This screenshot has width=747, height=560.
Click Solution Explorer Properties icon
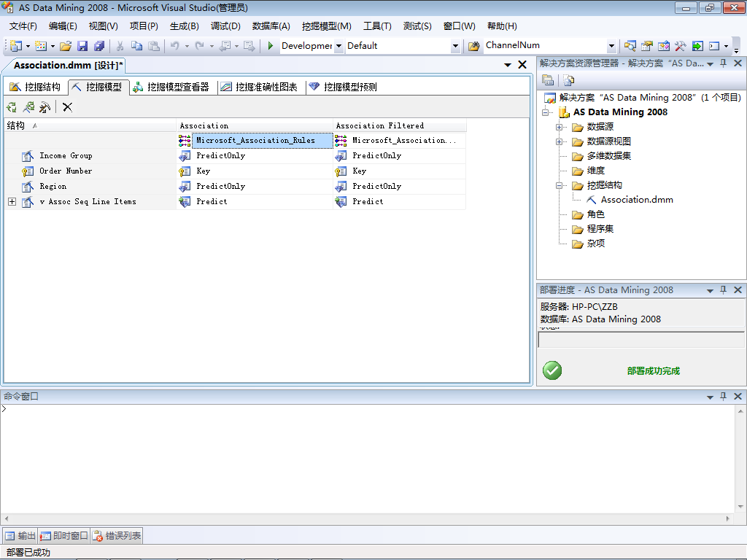tap(548, 80)
